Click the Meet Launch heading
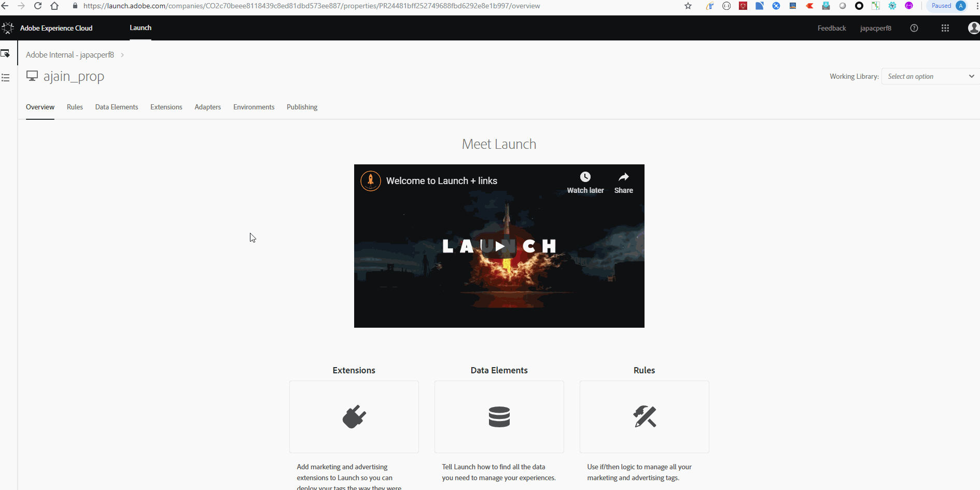Image resolution: width=980 pixels, height=490 pixels. [x=499, y=144]
